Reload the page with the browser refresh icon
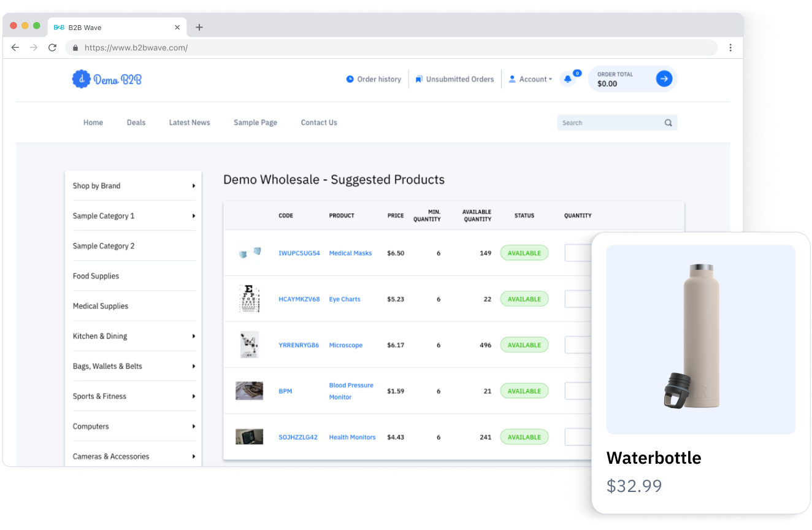The height and width of the screenshot is (530, 812). [52, 48]
